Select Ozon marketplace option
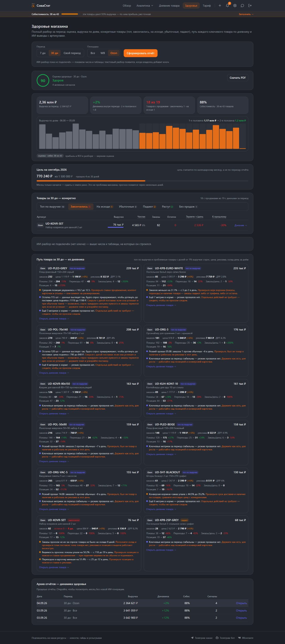 click(x=114, y=53)
